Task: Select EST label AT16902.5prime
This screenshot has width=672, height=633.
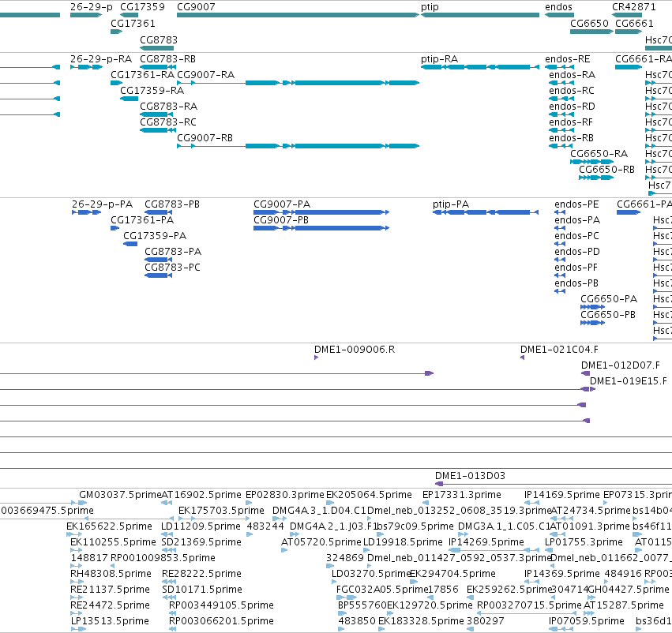Action: pyautogui.click(x=201, y=495)
